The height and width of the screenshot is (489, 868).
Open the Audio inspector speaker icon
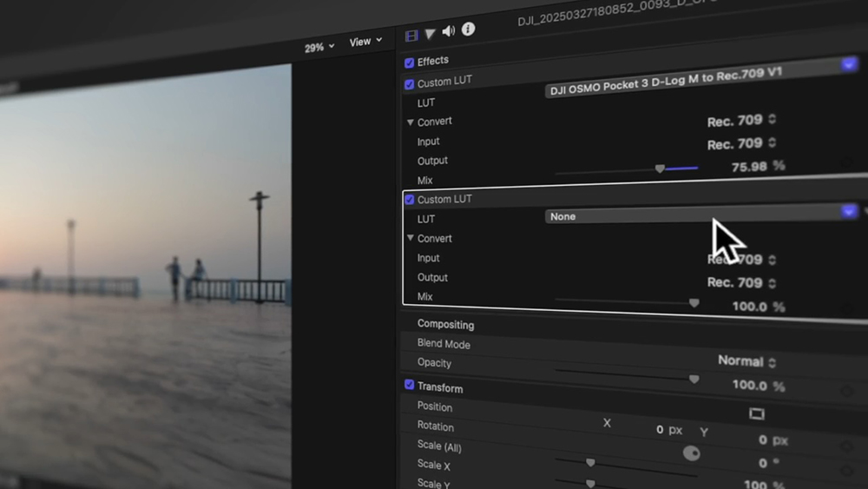coord(449,31)
